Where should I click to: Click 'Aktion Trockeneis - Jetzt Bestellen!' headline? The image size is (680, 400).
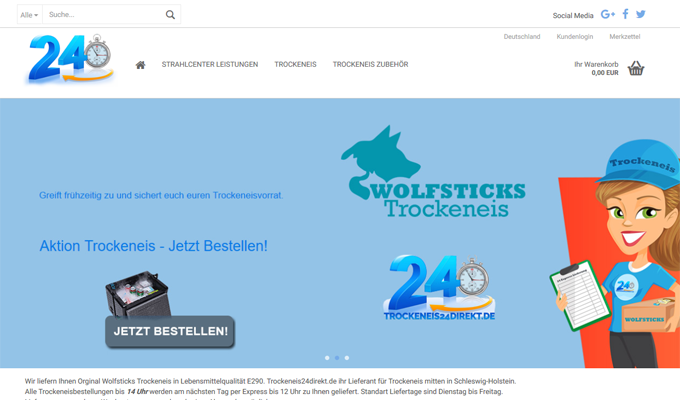pyautogui.click(x=154, y=246)
